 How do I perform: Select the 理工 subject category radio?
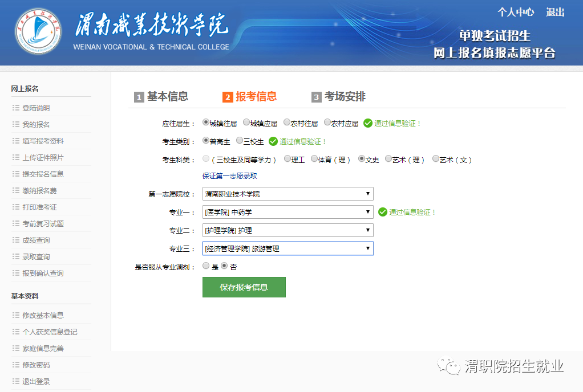(x=287, y=158)
